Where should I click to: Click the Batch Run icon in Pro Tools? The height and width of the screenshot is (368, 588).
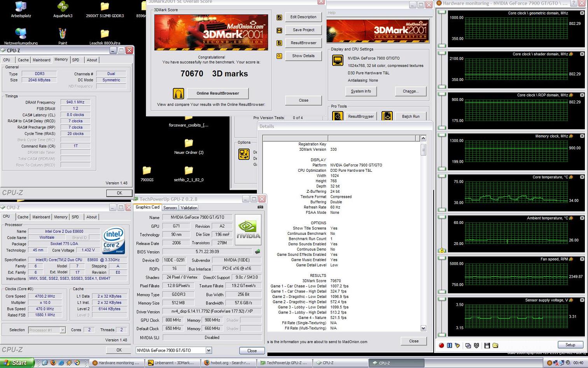click(387, 116)
